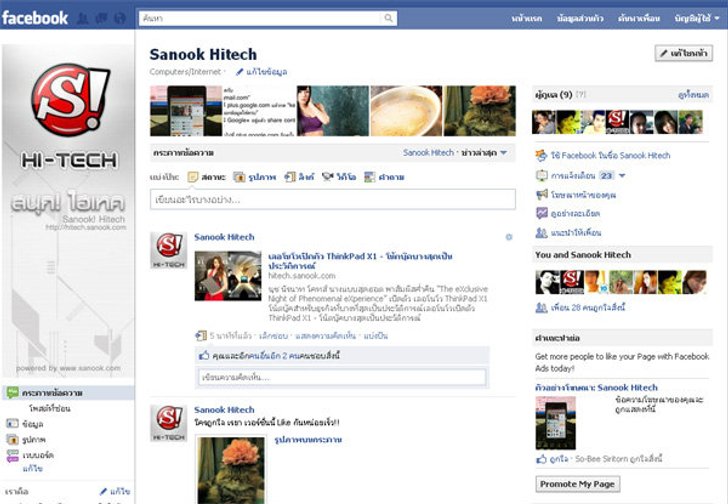Open the coffee cup photo thumbnail
The height and width of the screenshot is (504, 728).
(406, 111)
